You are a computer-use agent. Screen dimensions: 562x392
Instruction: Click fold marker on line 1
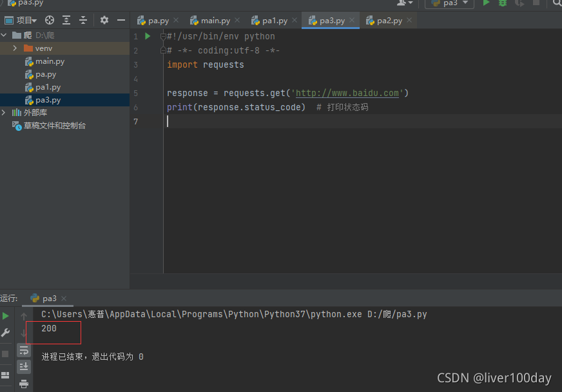(x=163, y=37)
